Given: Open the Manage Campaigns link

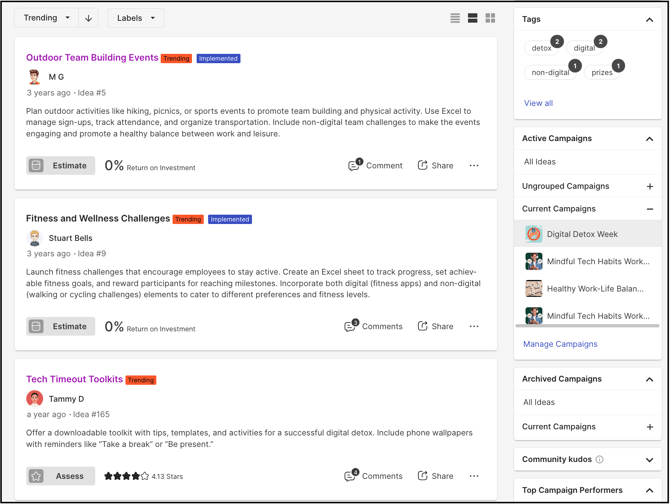Looking at the screenshot, I should click(x=560, y=344).
